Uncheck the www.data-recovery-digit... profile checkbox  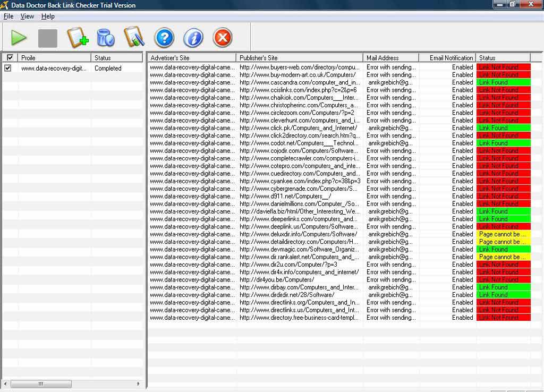pos(7,68)
